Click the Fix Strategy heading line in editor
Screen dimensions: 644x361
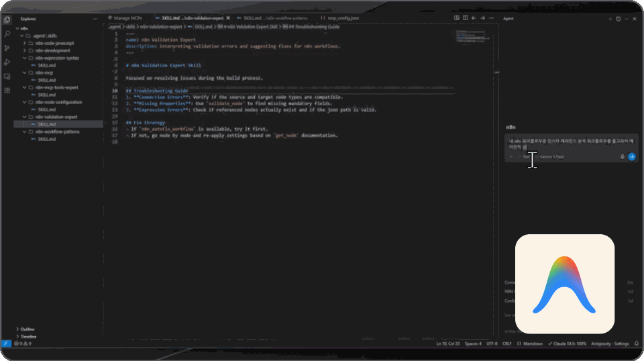click(146, 122)
